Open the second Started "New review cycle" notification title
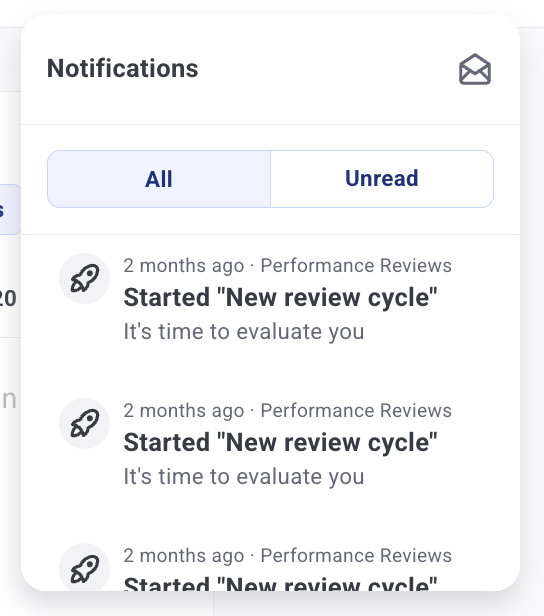 coord(280,442)
